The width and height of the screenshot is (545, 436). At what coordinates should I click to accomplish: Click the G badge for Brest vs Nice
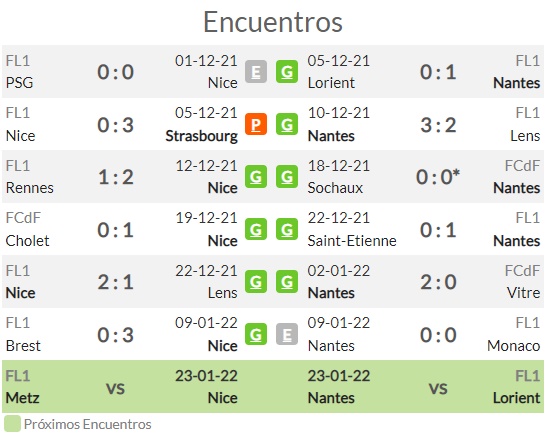click(256, 334)
